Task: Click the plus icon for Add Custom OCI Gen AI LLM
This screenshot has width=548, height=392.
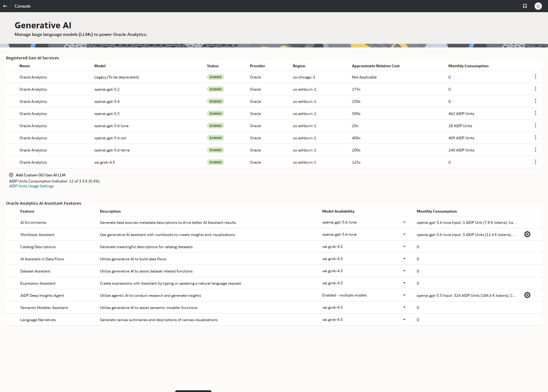Action: pyautogui.click(x=11, y=175)
